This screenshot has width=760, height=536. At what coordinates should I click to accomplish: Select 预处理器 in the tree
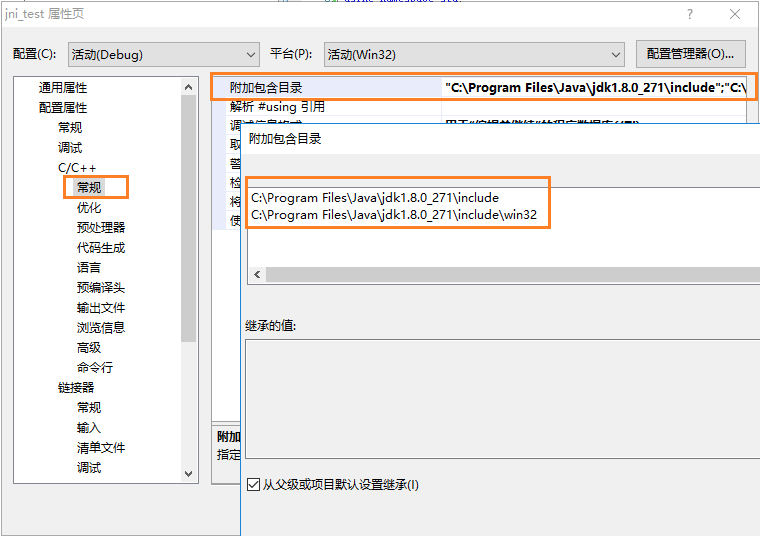pos(101,227)
